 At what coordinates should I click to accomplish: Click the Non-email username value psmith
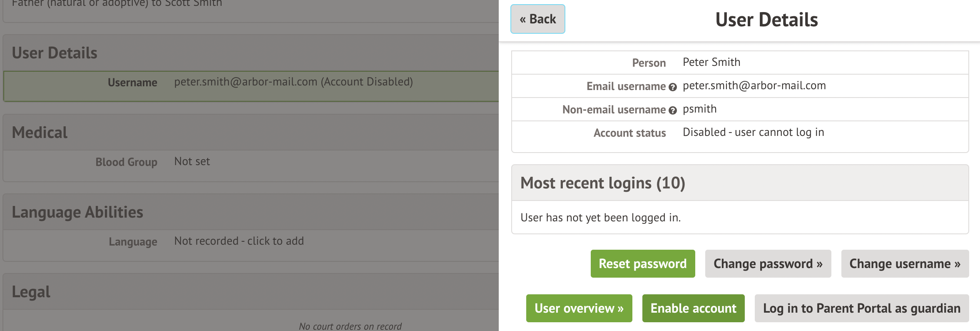699,109
